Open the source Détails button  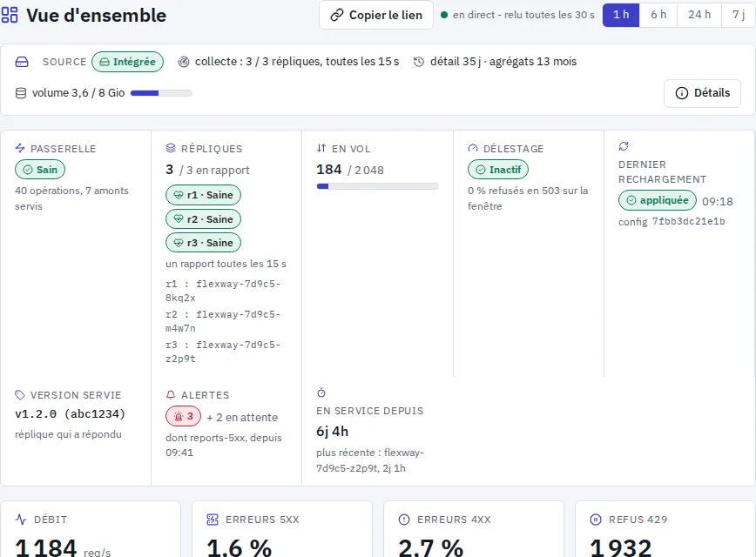point(703,93)
